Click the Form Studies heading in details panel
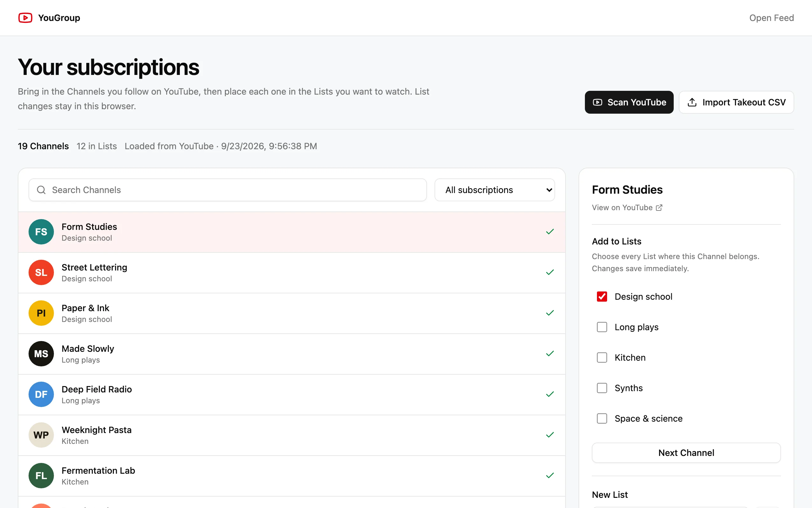 click(x=627, y=190)
